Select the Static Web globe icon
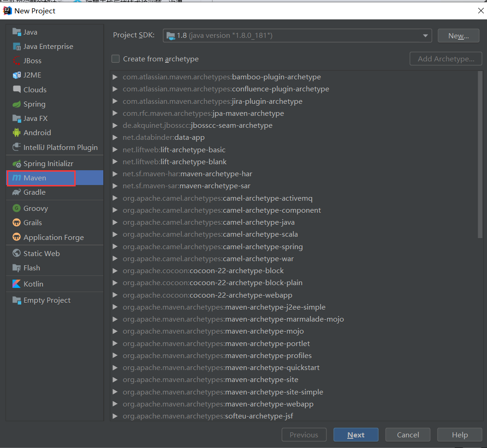This screenshot has height=448, width=487. click(17, 253)
